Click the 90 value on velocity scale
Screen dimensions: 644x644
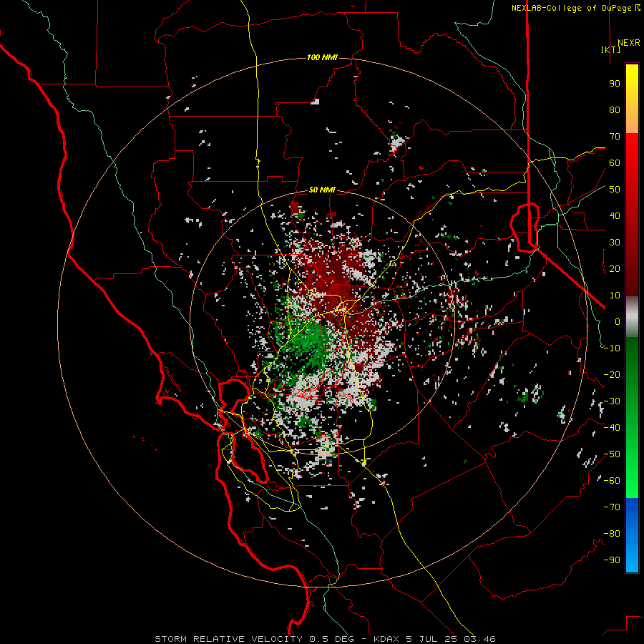point(615,84)
